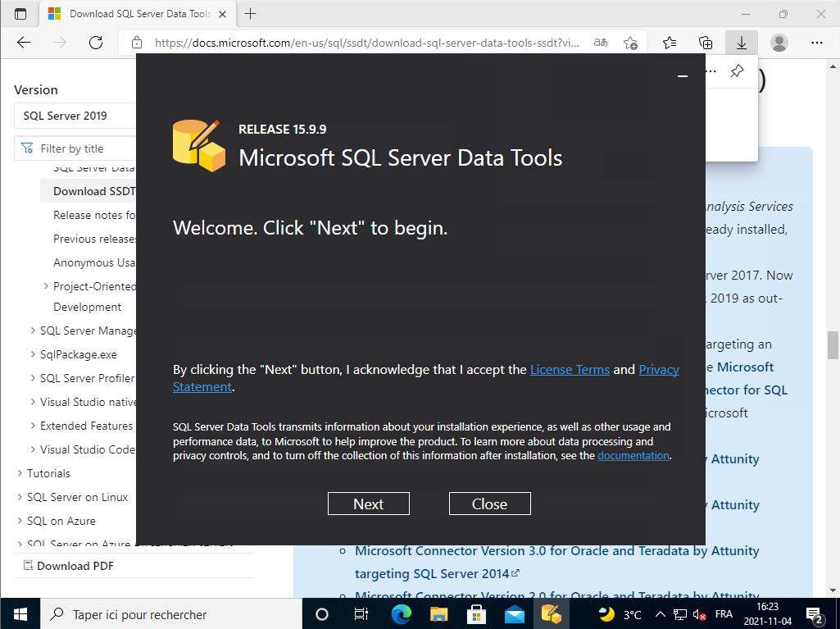Open Task View on taskbar
The image size is (840, 629).
tap(361, 614)
